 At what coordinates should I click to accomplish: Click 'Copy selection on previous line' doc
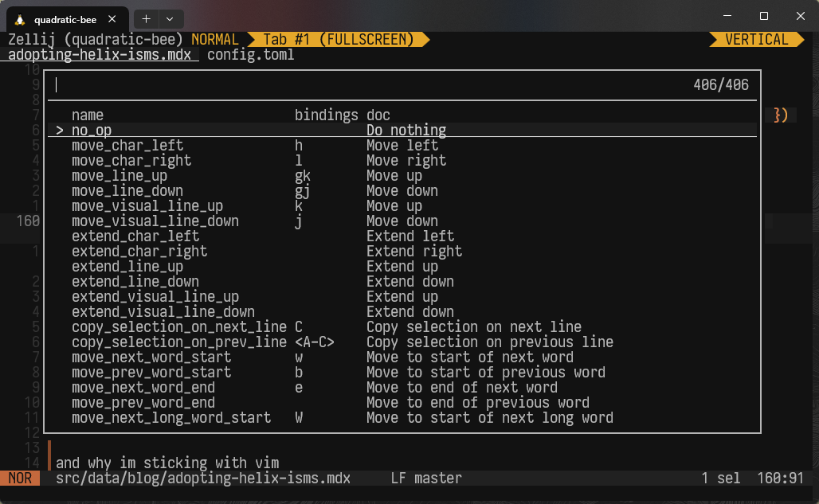pyautogui.click(x=490, y=342)
